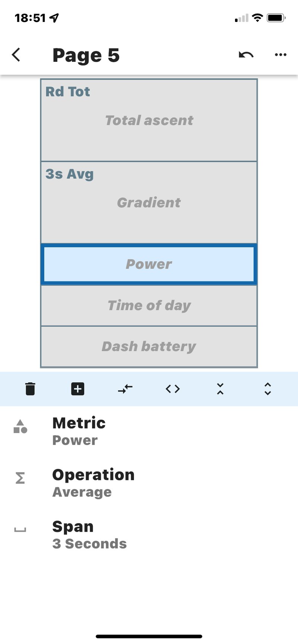Select the Power field
The image size is (298, 644).
pos(149,264)
